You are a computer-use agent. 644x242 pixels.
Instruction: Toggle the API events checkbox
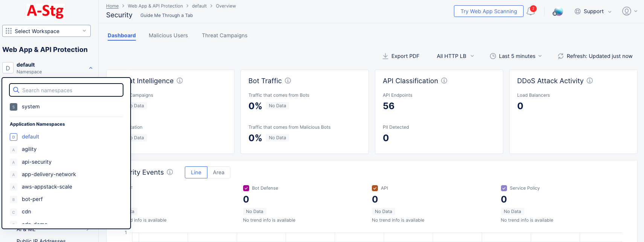tap(375, 188)
